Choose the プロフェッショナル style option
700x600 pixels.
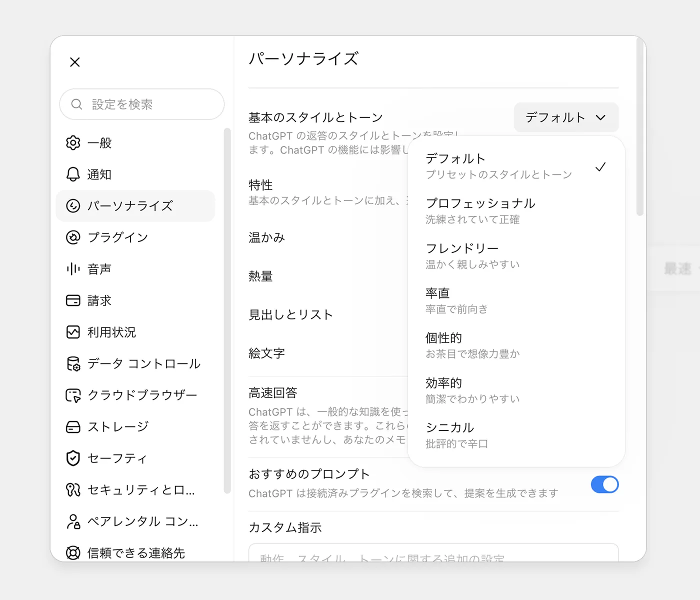click(516, 211)
